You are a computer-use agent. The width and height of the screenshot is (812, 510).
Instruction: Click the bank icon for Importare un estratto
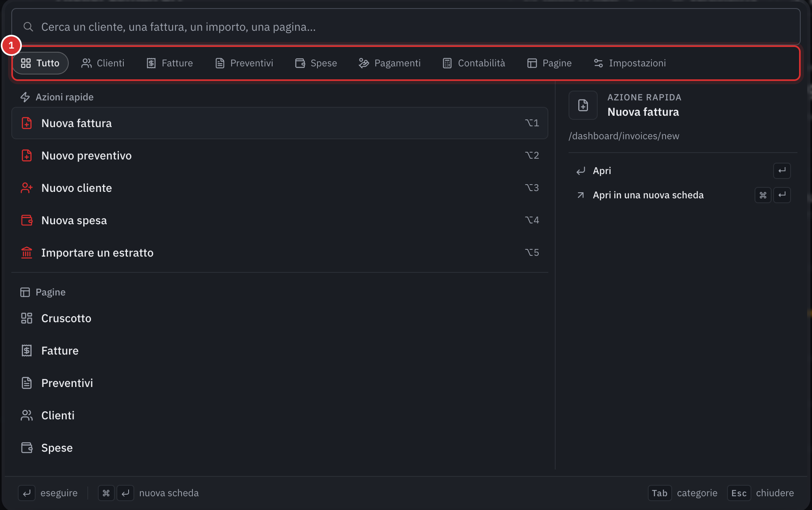pos(27,253)
